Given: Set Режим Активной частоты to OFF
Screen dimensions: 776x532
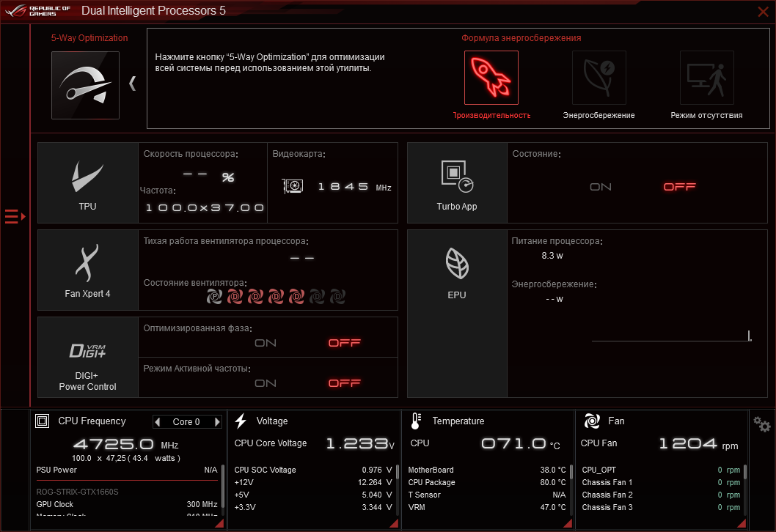Looking at the screenshot, I should pyautogui.click(x=345, y=383).
